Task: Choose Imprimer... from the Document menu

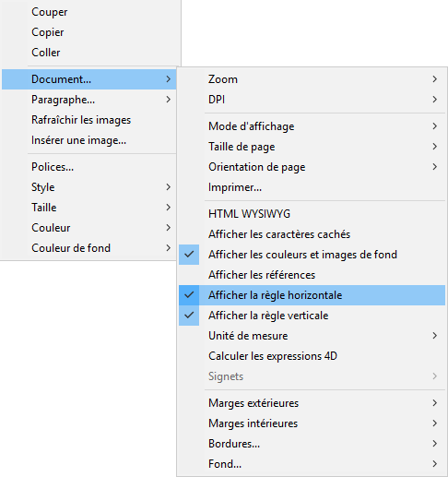Action: coord(312,187)
